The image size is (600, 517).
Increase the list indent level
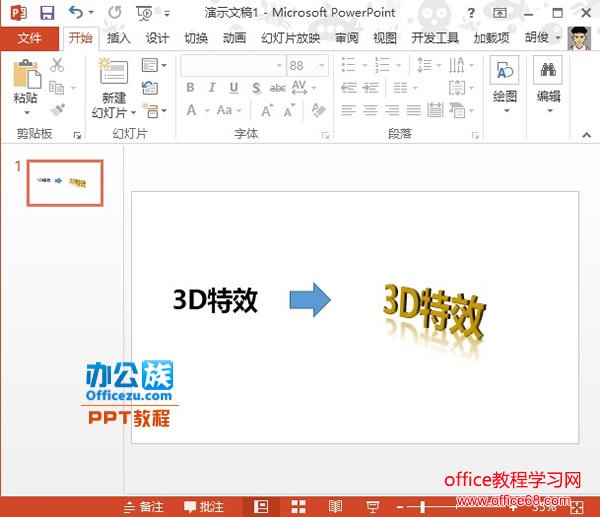point(370,88)
